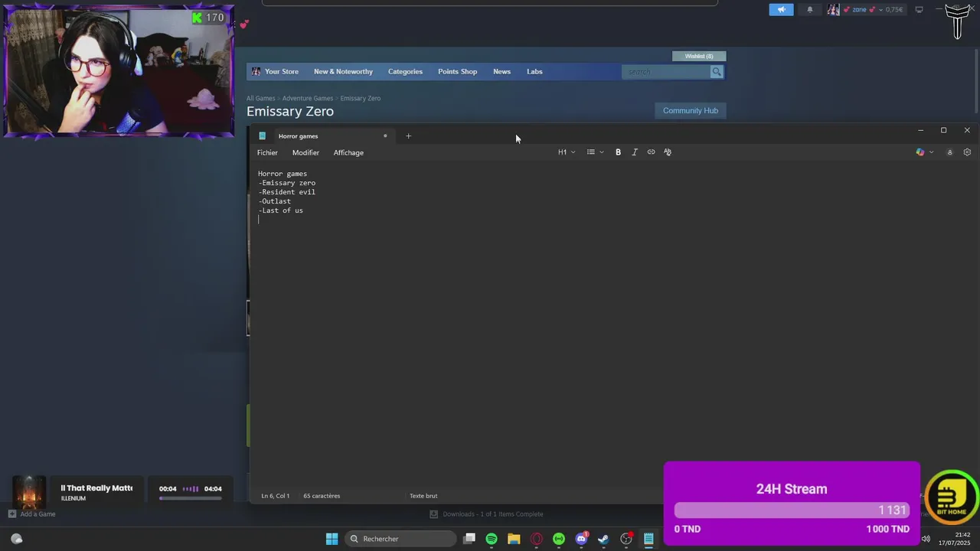Click the "-Outlast" line in Notepad
The image size is (980, 551).
point(274,201)
